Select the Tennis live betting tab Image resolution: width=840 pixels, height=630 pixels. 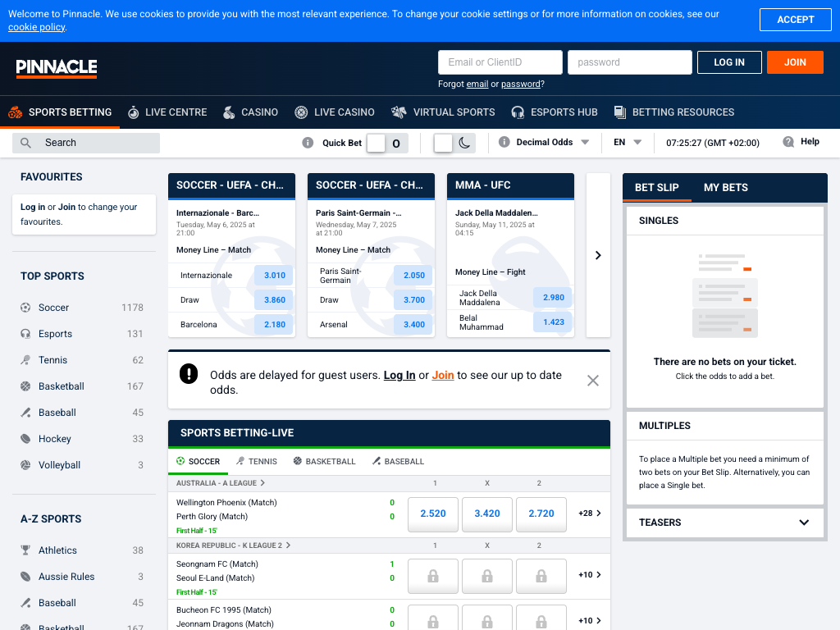point(256,462)
